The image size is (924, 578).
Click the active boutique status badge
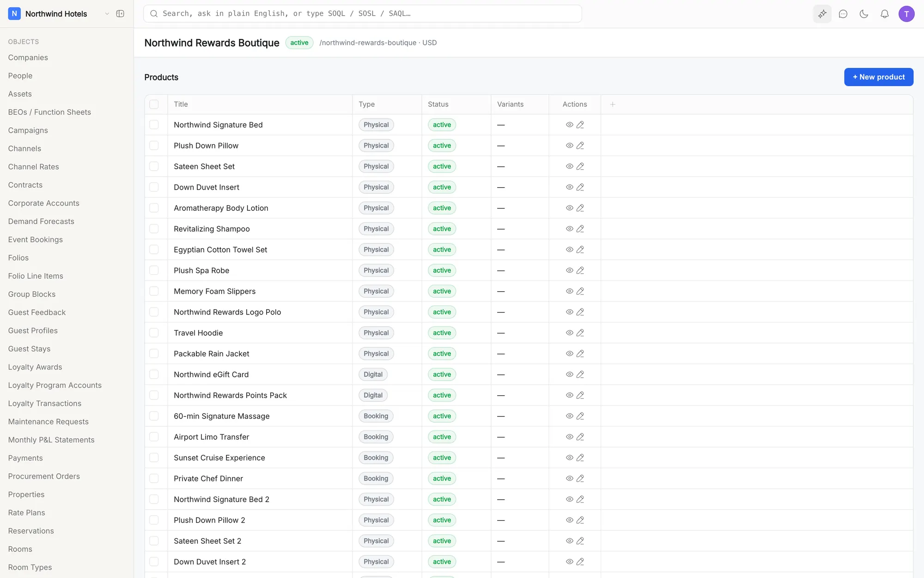click(x=299, y=43)
